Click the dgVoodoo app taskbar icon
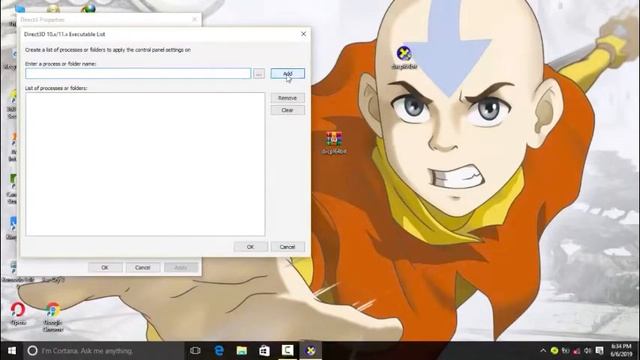This screenshot has width=640, height=360. (311, 351)
